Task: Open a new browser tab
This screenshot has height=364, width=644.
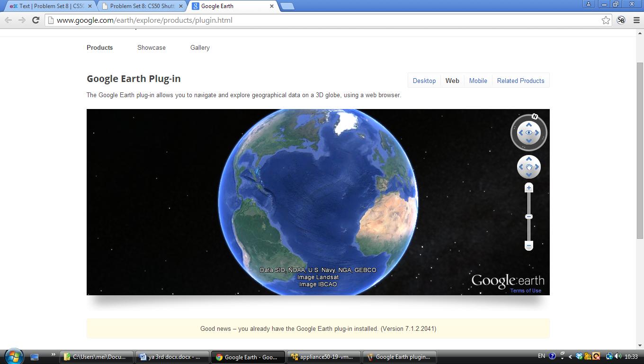Action: (x=287, y=6)
